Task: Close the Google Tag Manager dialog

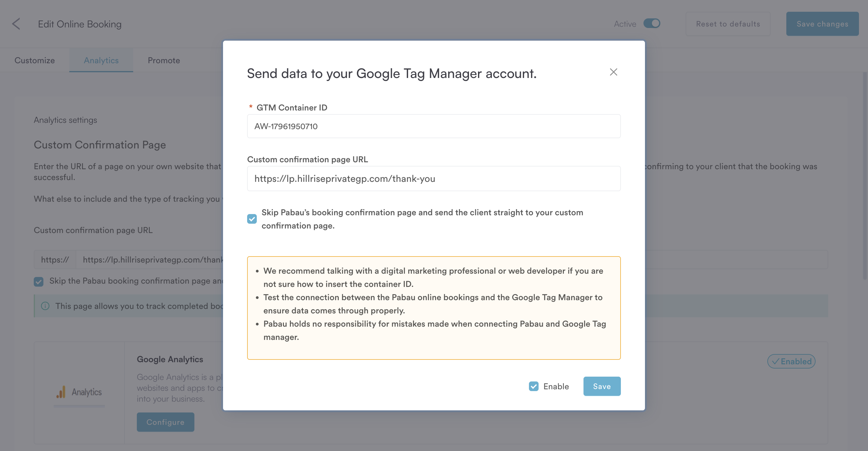Action: (613, 72)
